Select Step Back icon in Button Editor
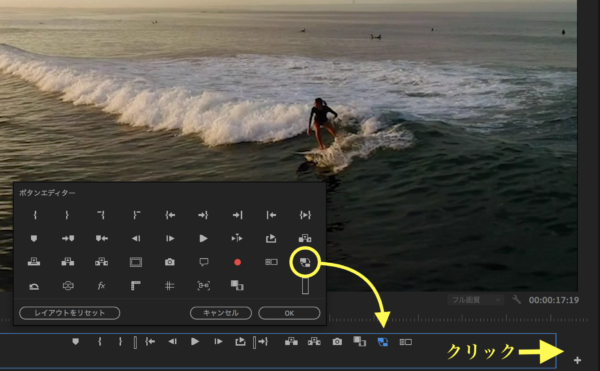This screenshot has height=371, width=600. click(136, 239)
